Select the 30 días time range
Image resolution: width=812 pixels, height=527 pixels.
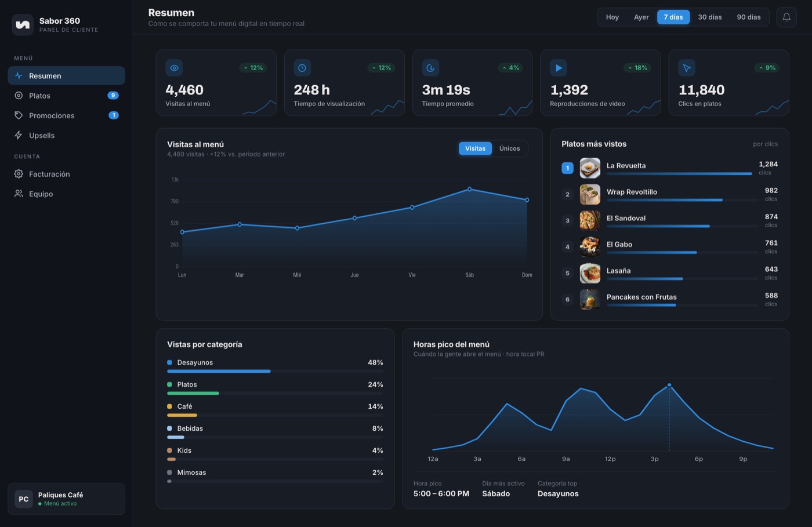pos(710,17)
